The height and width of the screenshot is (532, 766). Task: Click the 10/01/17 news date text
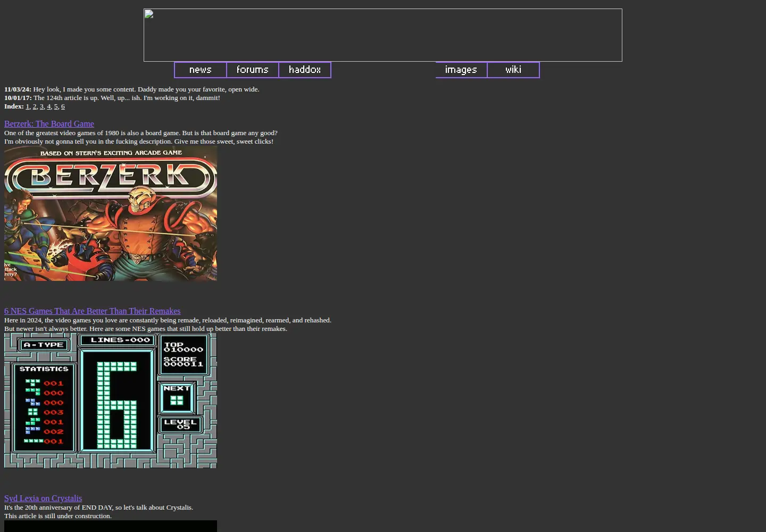[18, 98]
